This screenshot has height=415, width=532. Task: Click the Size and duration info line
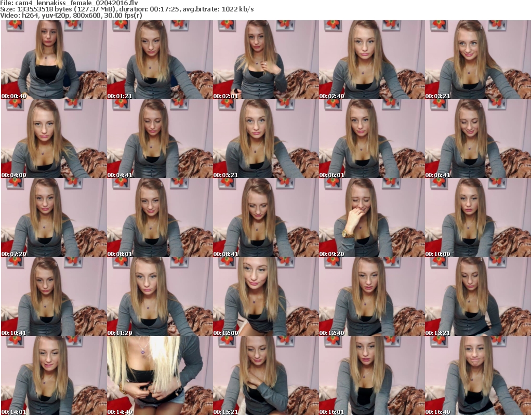[x=127, y=9]
